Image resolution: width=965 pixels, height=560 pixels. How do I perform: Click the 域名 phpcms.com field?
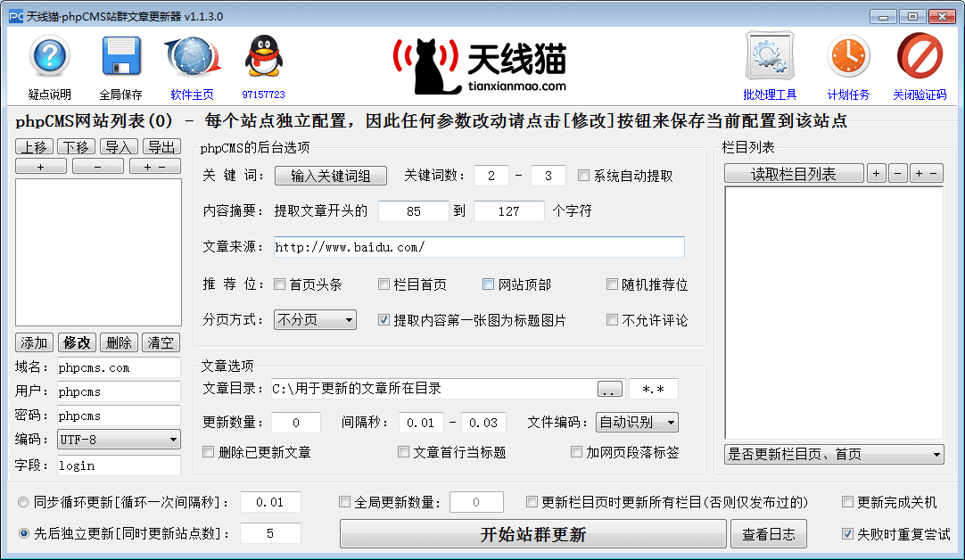point(119,367)
